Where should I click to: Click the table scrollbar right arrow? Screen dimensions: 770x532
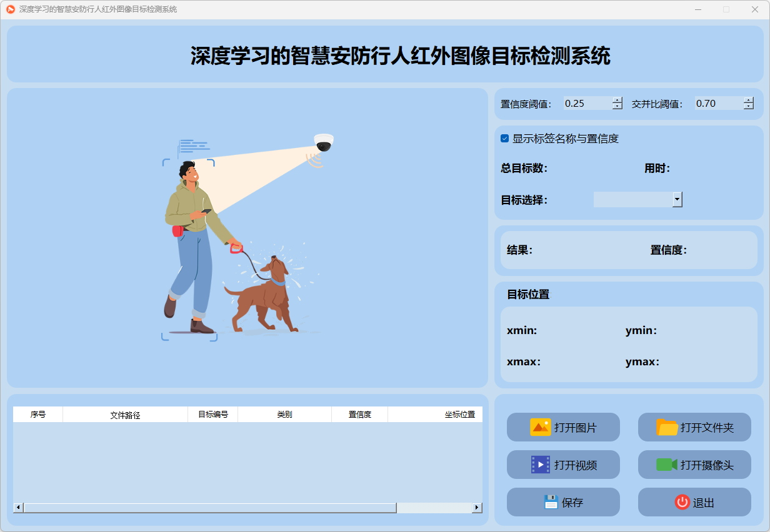477,508
